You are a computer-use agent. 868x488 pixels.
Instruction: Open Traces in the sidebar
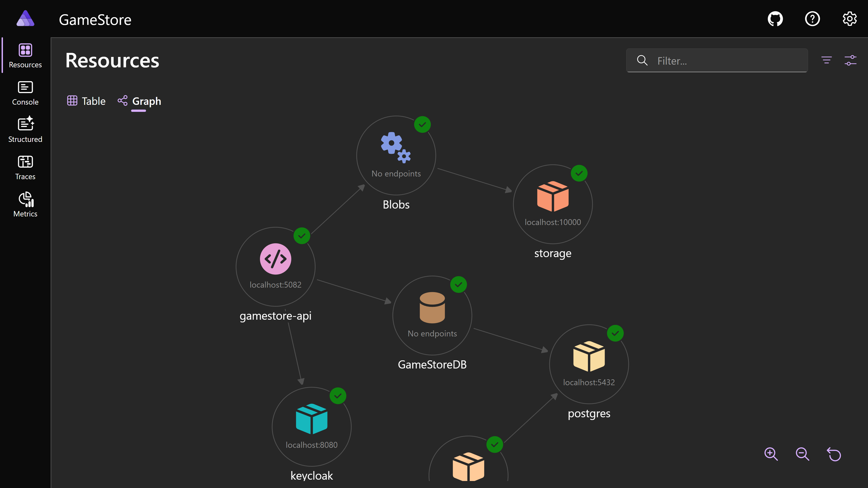click(25, 167)
